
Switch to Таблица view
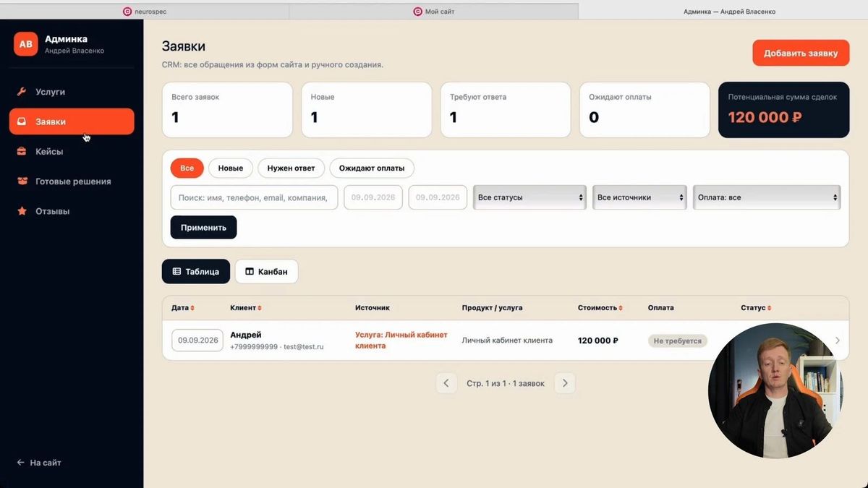[x=196, y=272]
